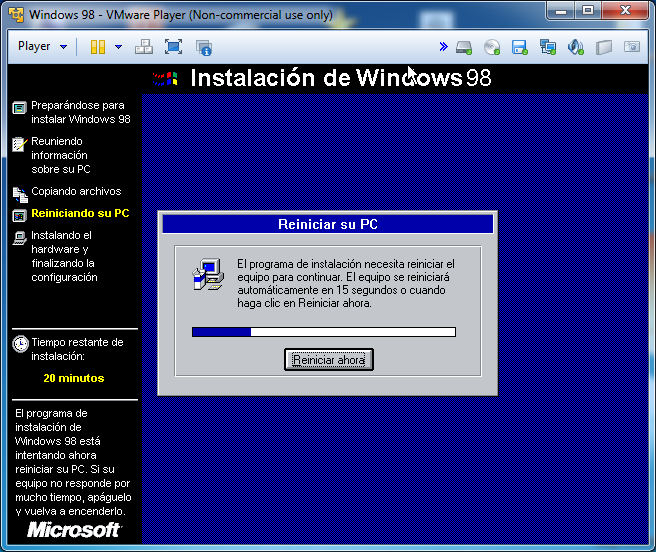
Task: Click the restart countdown progress bar
Action: point(323,332)
